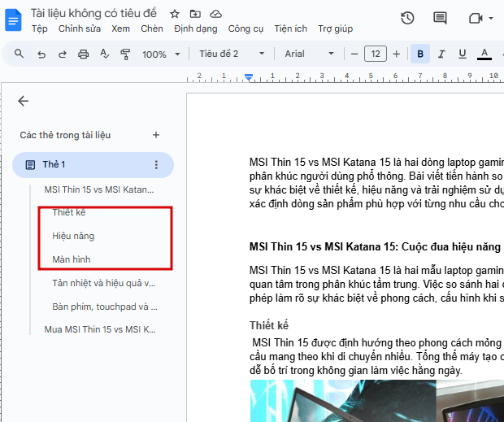Toggle bold formatting
The height and width of the screenshot is (422, 504).
pos(420,54)
